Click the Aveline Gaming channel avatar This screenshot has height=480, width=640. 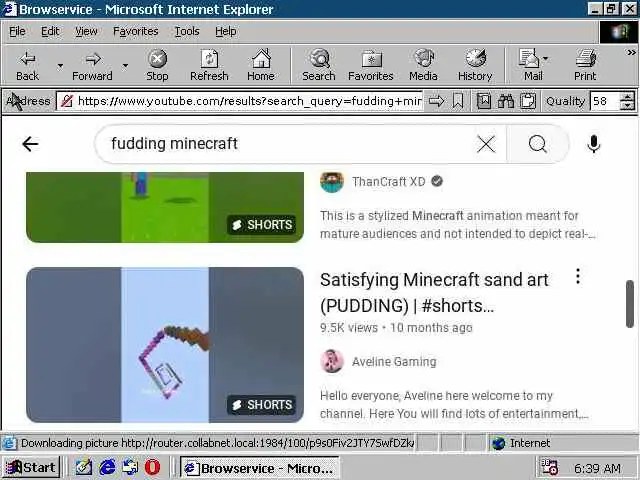tap(332, 362)
